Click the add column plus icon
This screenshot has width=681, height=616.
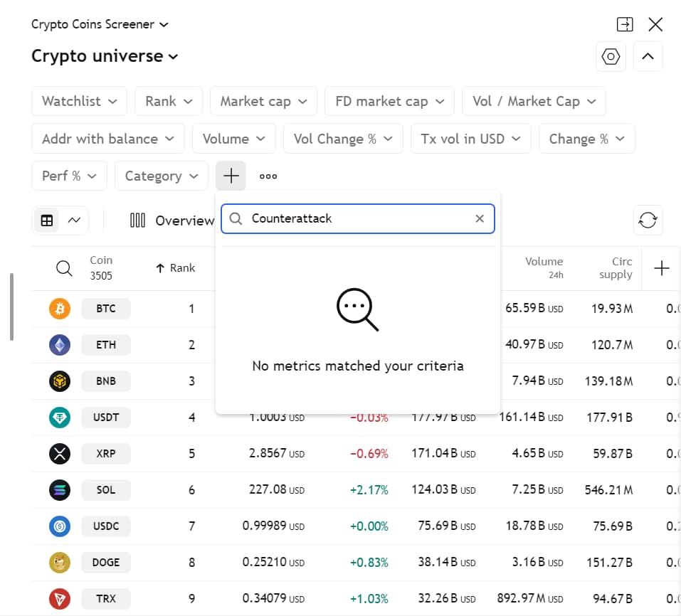tap(661, 268)
